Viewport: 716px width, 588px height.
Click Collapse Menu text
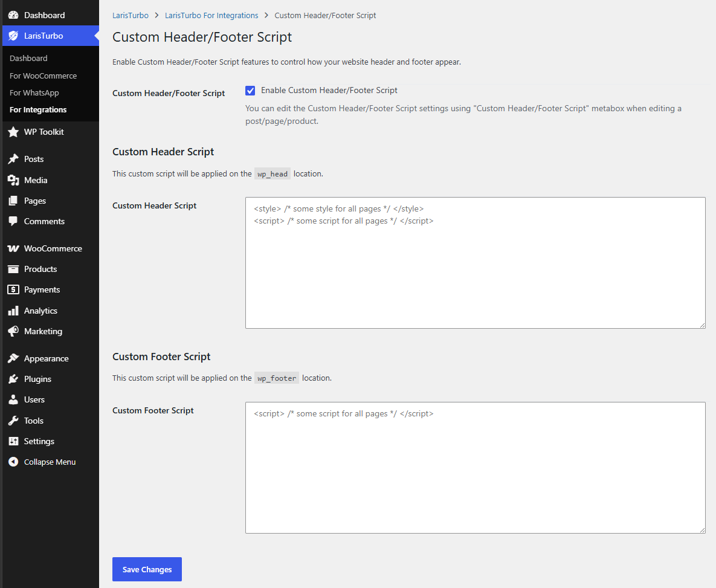pyautogui.click(x=50, y=462)
